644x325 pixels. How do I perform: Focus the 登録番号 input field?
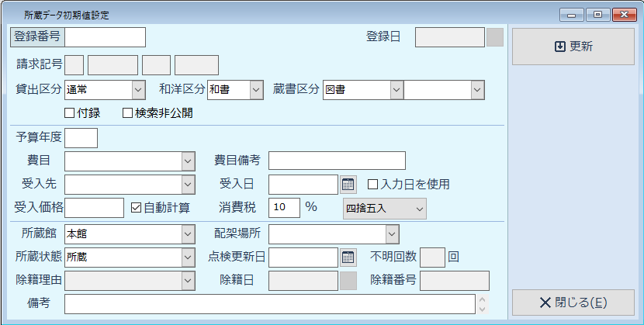(x=106, y=37)
